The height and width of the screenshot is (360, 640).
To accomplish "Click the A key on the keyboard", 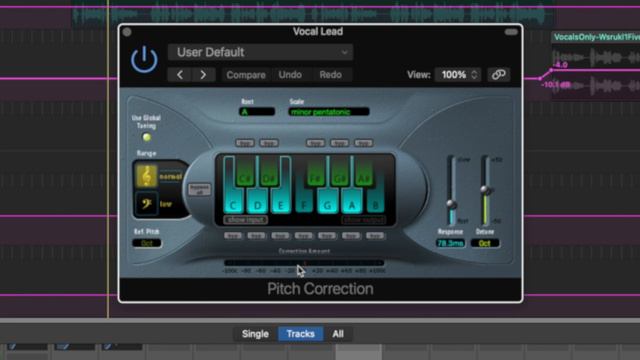I will pyautogui.click(x=351, y=204).
